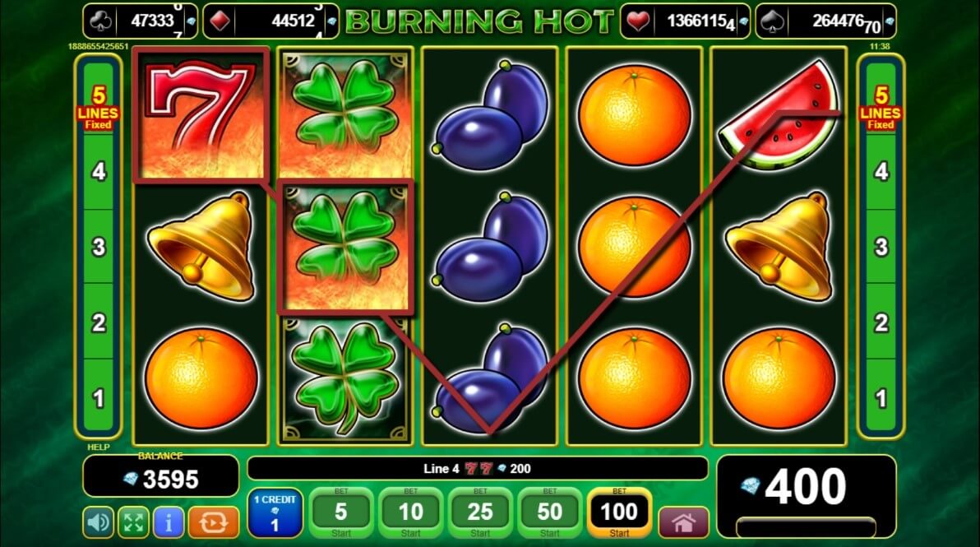Select line 2 on the right lines panel
980x547 pixels.
coord(881,322)
